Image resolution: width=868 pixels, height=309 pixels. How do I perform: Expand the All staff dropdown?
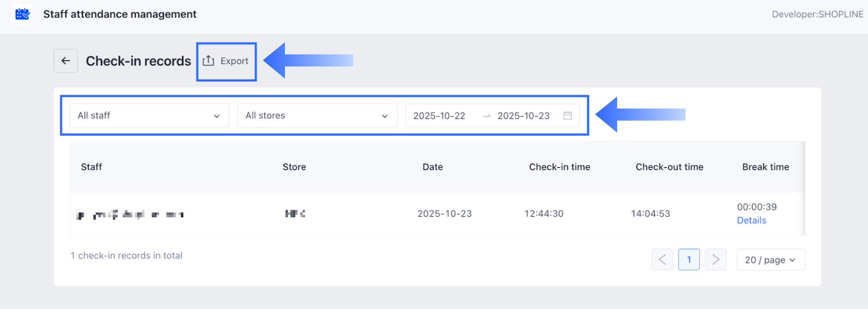coord(149,116)
